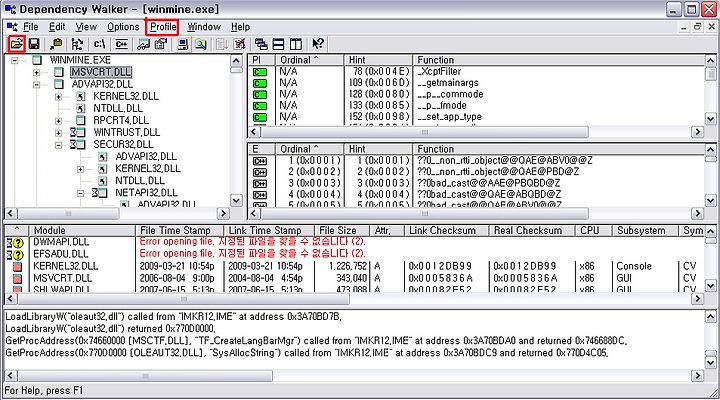Sort imports by Ordinal column header

pyautogui.click(x=309, y=60)
